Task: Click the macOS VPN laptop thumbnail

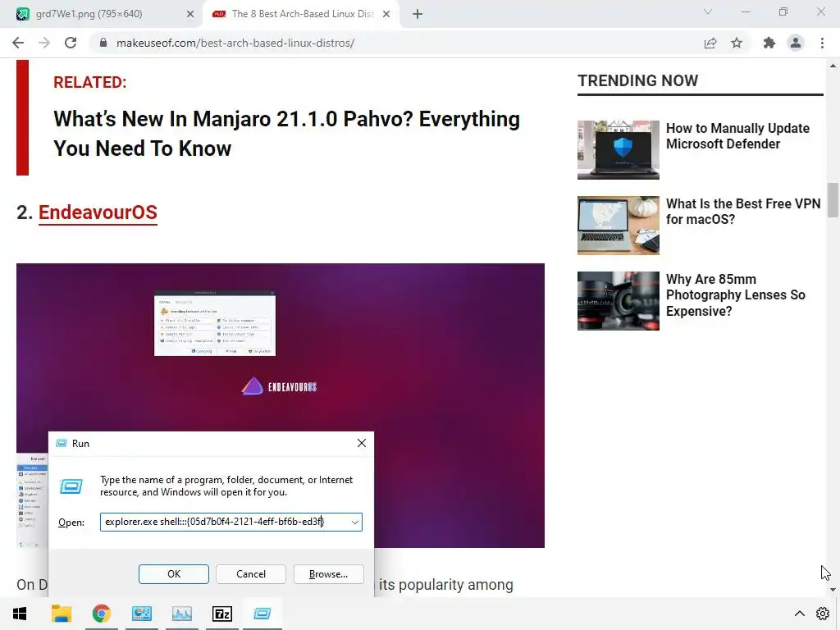Action: (x=619, y=226)
